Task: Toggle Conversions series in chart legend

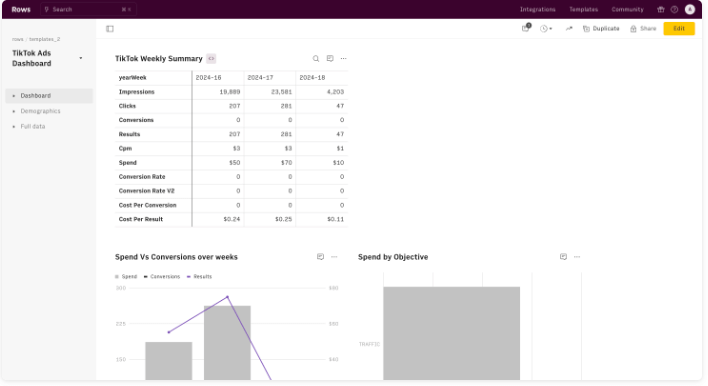Action: click(x=162, y=276)
